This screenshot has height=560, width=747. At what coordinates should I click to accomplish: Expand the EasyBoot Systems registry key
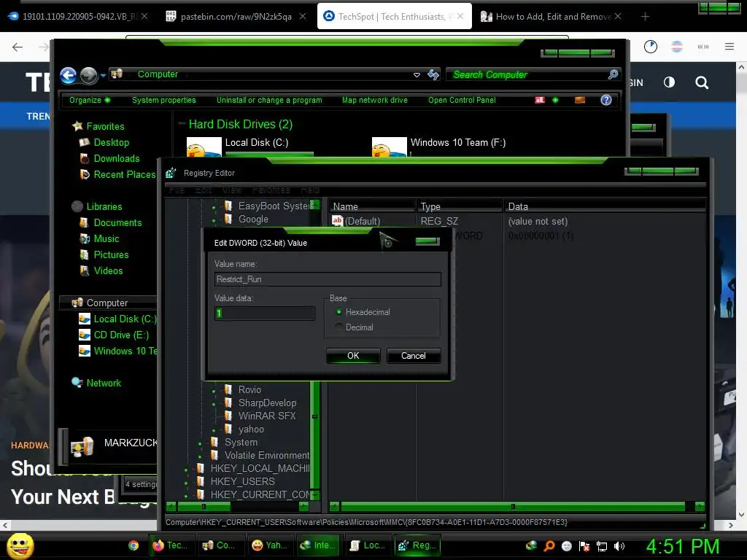coord(214,207)
